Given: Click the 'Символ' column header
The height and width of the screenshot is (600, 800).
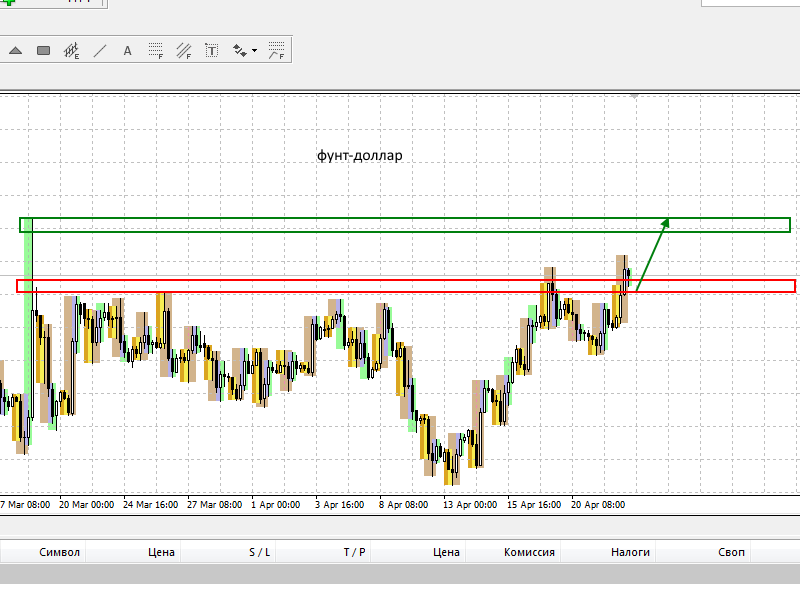Looking at the screenshot, I should click(59, 552).
